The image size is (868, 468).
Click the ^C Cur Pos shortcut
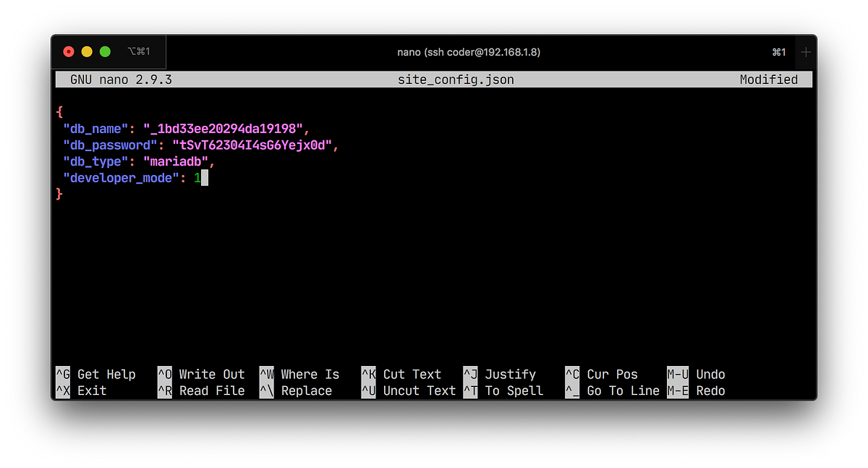click(602, 374)
